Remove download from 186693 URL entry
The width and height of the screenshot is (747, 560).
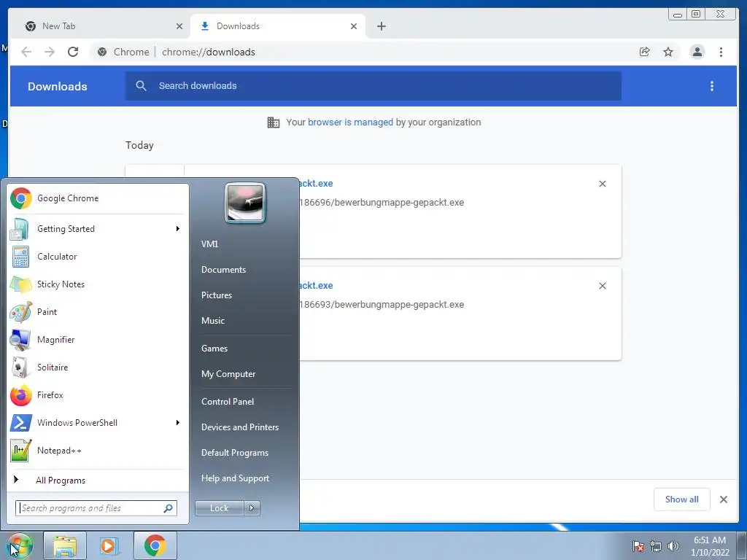[x=603, y=286]
